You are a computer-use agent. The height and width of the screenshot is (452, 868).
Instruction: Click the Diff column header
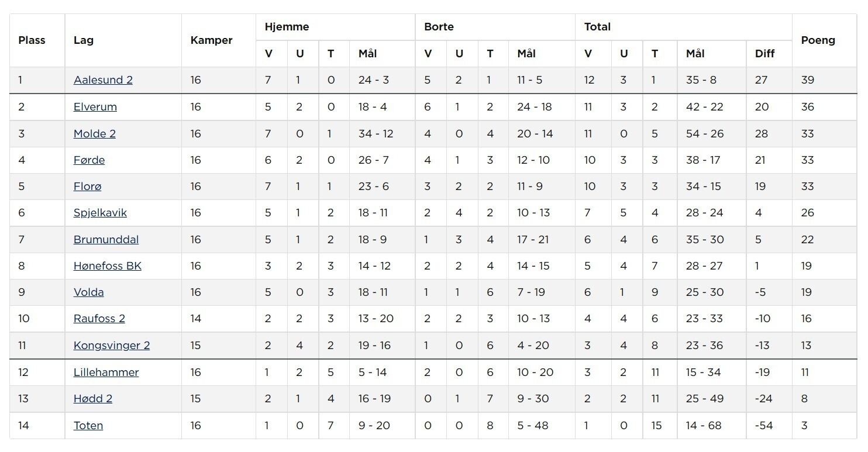coord(765,54)
